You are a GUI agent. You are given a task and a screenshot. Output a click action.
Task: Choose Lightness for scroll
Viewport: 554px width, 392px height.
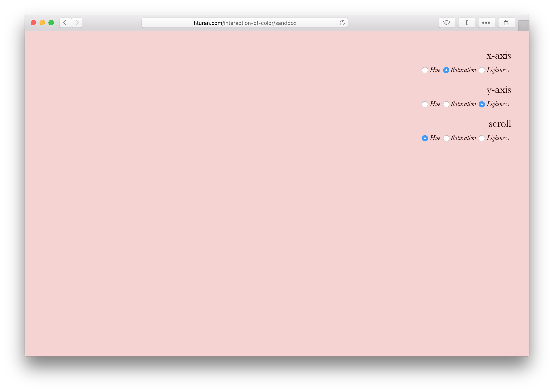482,138
